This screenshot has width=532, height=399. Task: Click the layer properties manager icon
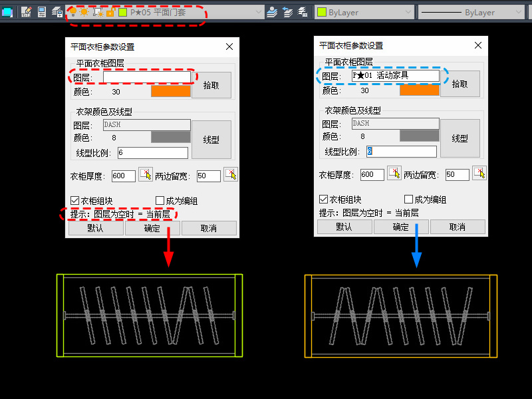pos(42,13)
